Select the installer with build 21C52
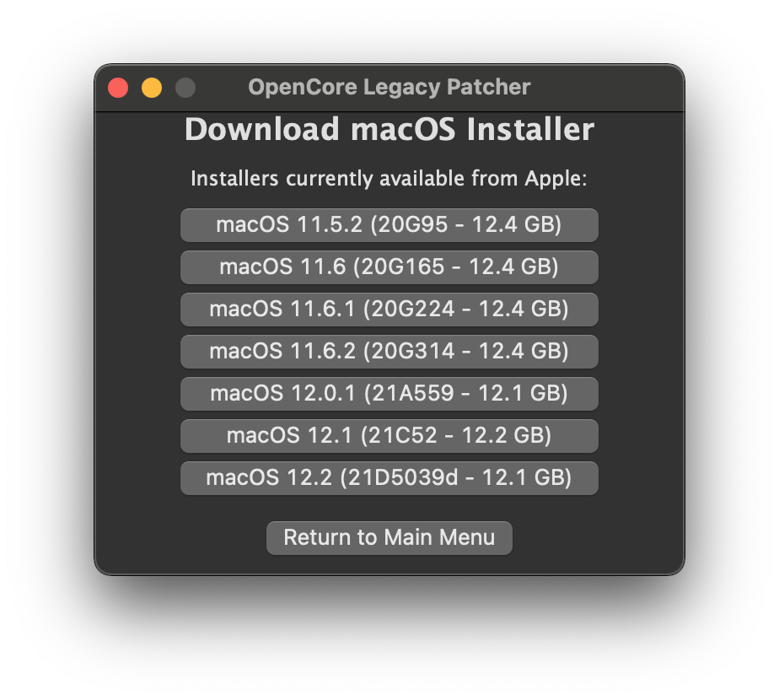The height and width of the screenshot is (700, 779). (x=389, y=435)
